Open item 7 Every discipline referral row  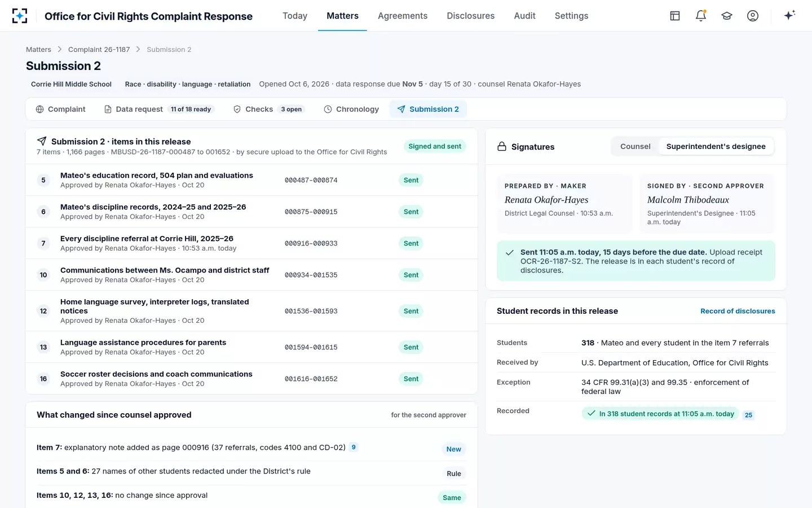click(251, 243)
